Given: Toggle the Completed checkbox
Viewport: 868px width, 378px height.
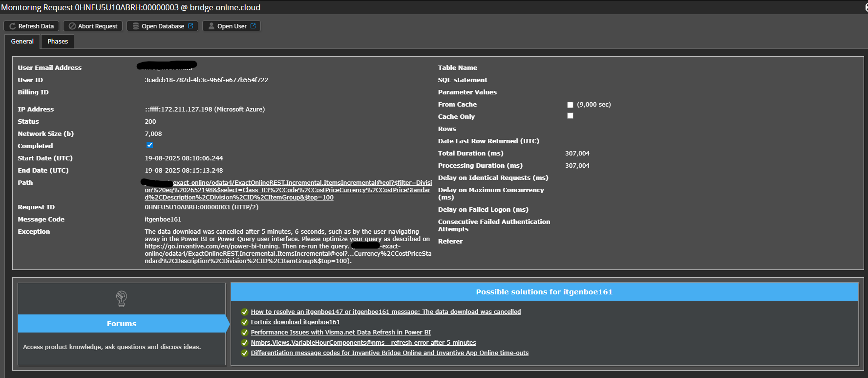Looking at the screenshot, I should pos(149,145).
